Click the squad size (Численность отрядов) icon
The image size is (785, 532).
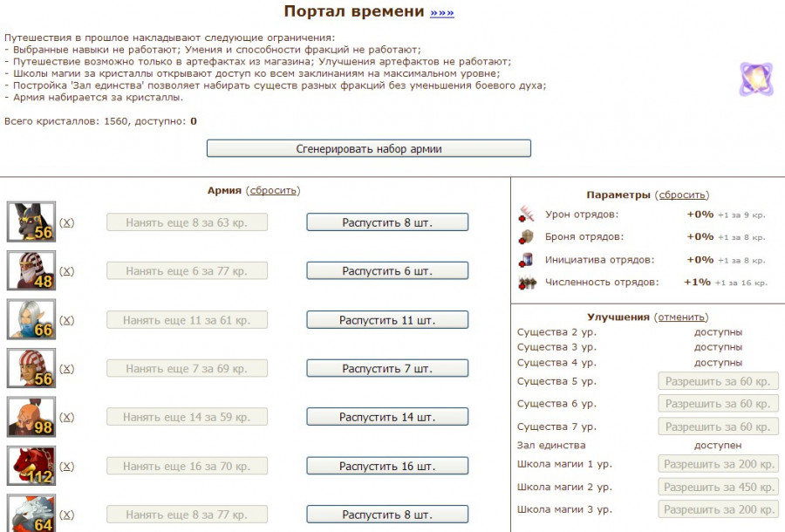tap(527, 283)
